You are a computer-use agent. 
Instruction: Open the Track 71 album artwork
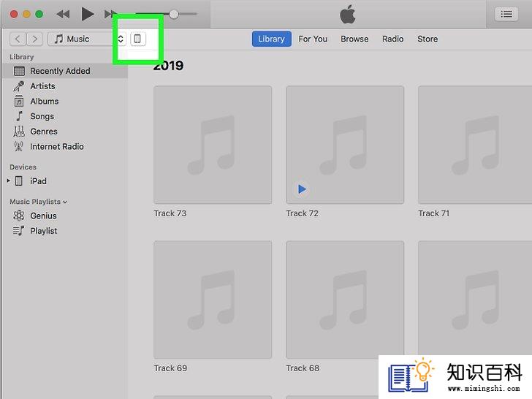tap(475, 145)
